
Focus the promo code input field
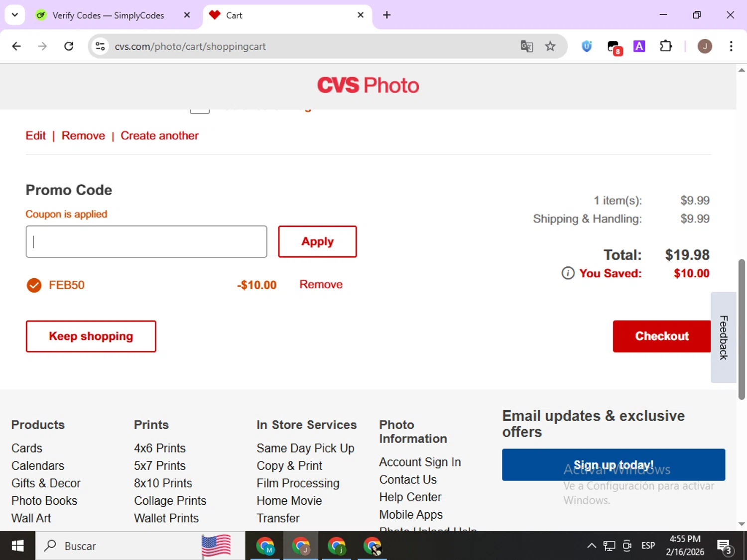click(x=146, y=241)
